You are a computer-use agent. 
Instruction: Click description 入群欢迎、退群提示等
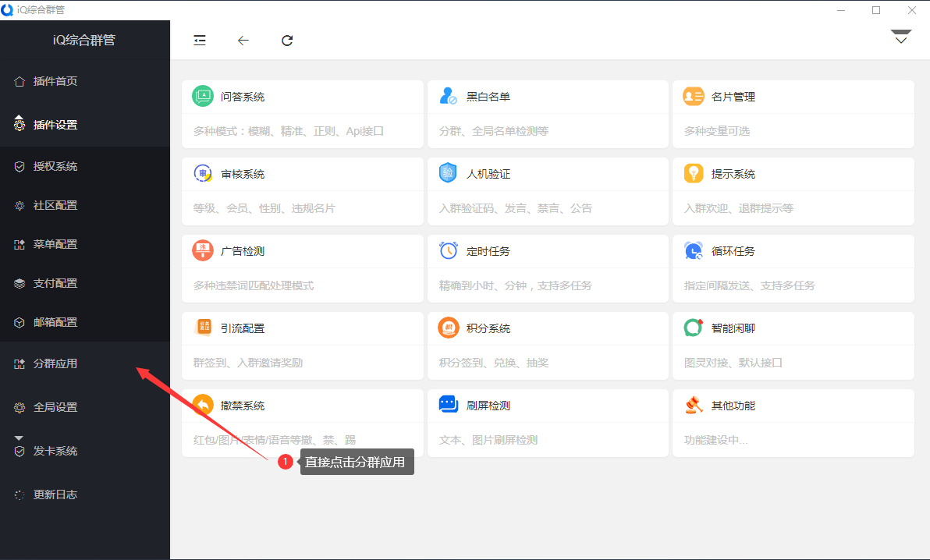[x=738, y=208]
